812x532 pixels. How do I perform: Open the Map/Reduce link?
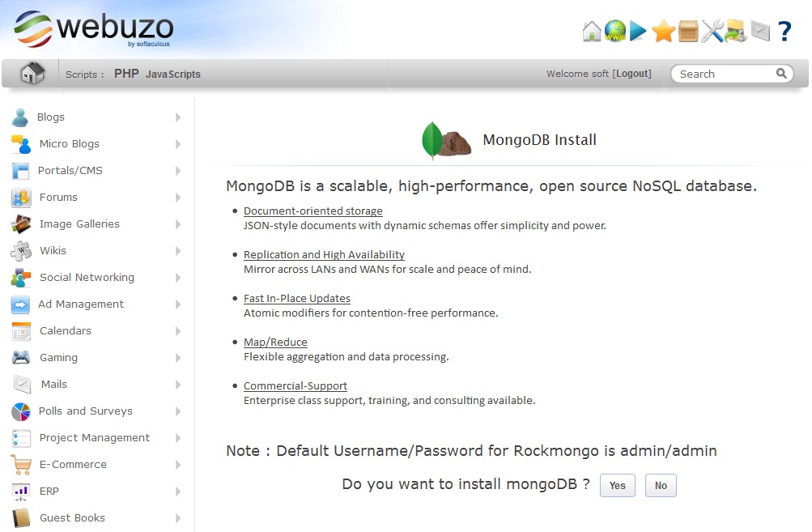[x=275, y=342]
